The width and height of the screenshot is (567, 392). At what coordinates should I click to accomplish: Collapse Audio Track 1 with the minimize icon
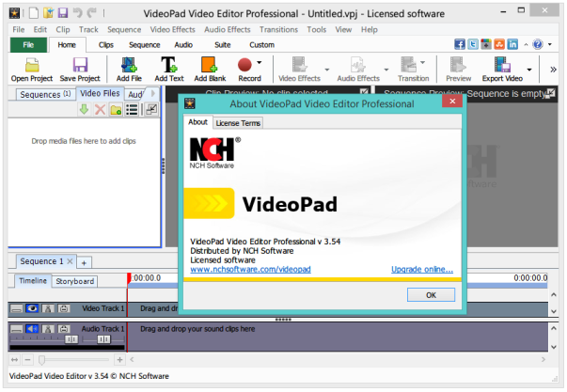coord(16,329)
